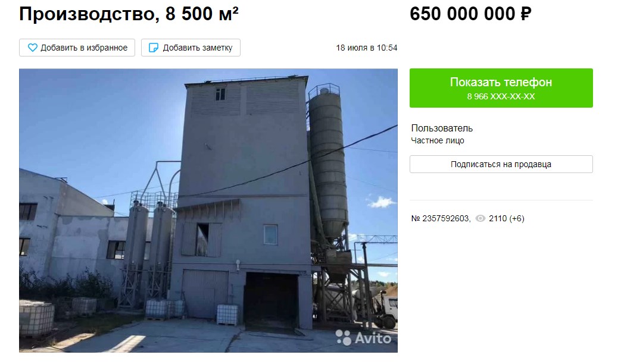Open the main production building photo

(208, 211)
